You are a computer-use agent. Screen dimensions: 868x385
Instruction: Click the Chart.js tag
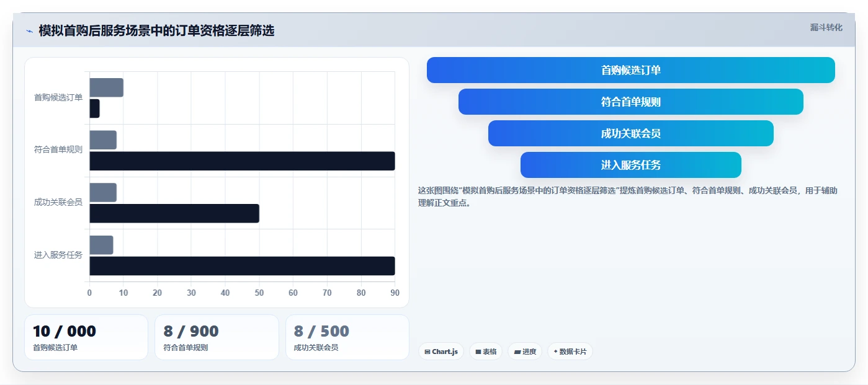coord(441,352)
